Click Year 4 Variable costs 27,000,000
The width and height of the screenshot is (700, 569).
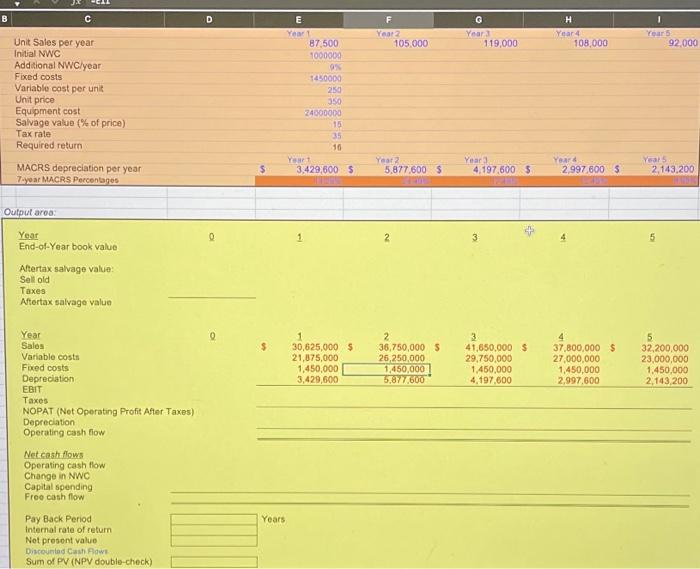click(576, 359)
